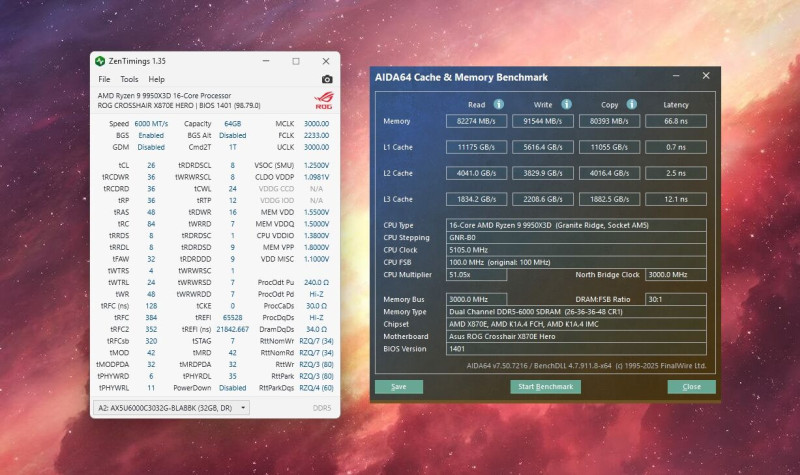Click ProcOdt Pu value 240.0 Ω
This screenshot has width=800, height=475.
316,282
